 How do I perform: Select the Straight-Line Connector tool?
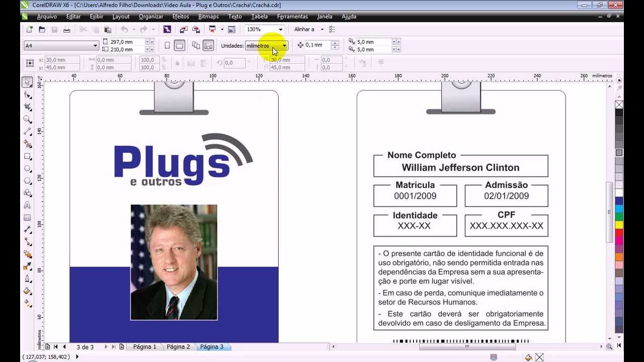tap(28, 242)
